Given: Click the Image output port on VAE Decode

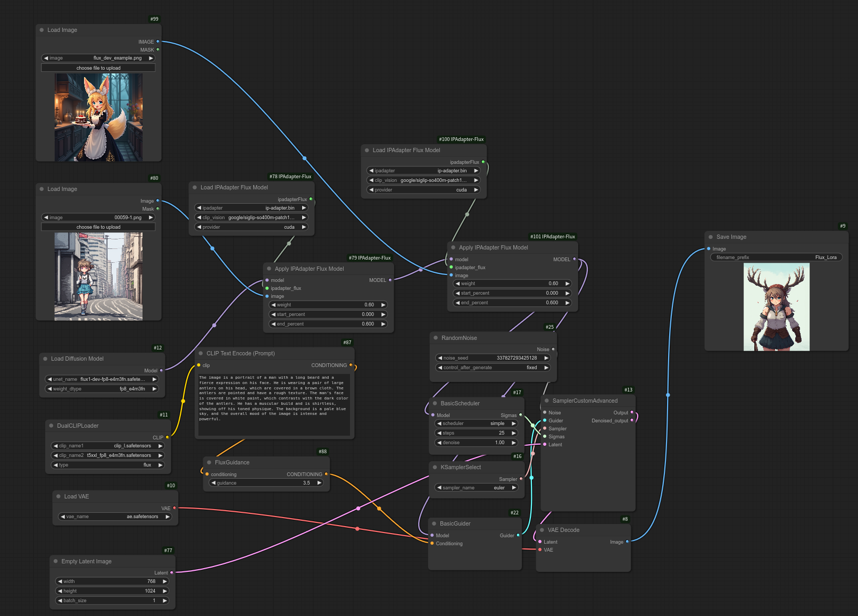Looking at the screenshot, I should click(x=627, y=542).
